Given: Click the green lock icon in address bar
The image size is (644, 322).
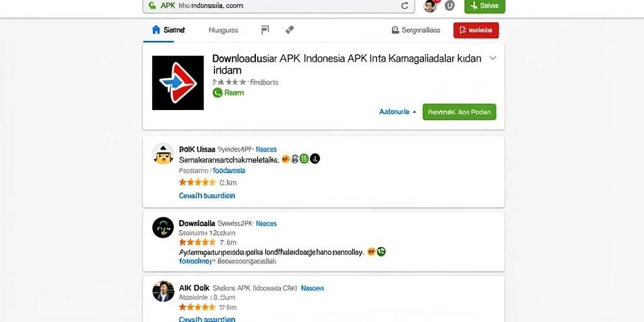Looking at the screenshot, I should coord(152,6).
